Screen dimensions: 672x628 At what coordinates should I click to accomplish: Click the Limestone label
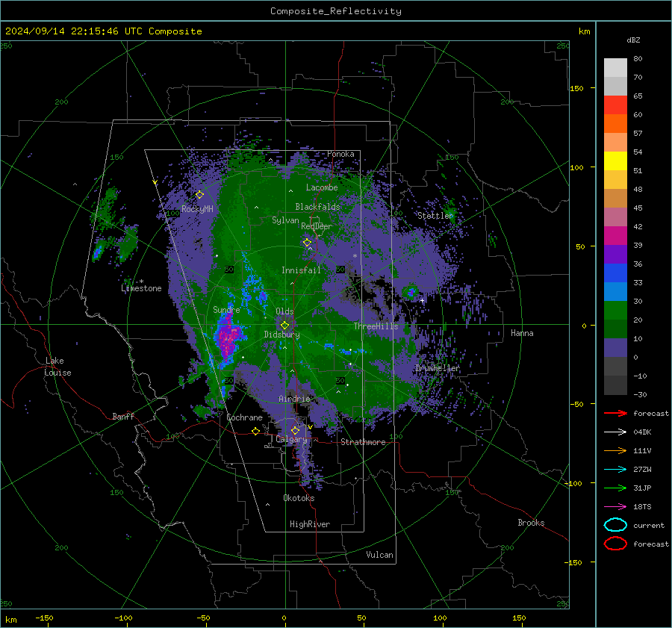click(x=141, y=288)
